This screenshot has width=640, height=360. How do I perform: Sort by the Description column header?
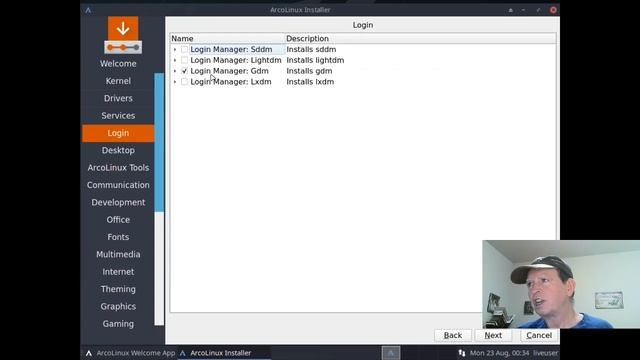tap(420, 38)
